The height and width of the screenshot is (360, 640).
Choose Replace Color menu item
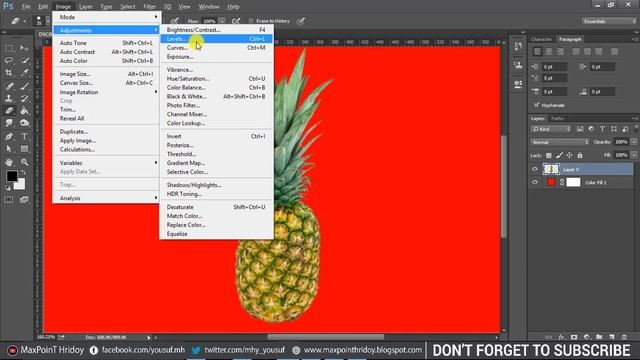(x=216, y=225)
